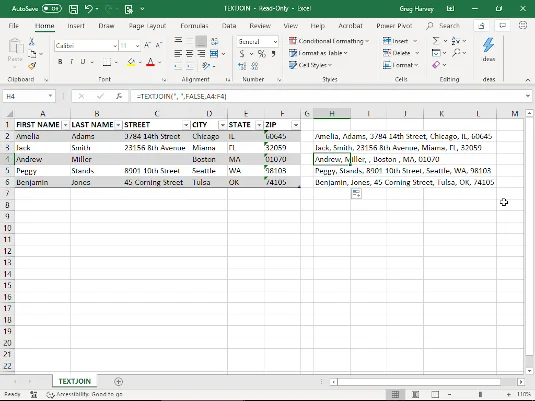Open the Formulas ribbon tab
The image size is (535, 401).
pyautogui.click(x=194, y=26)
